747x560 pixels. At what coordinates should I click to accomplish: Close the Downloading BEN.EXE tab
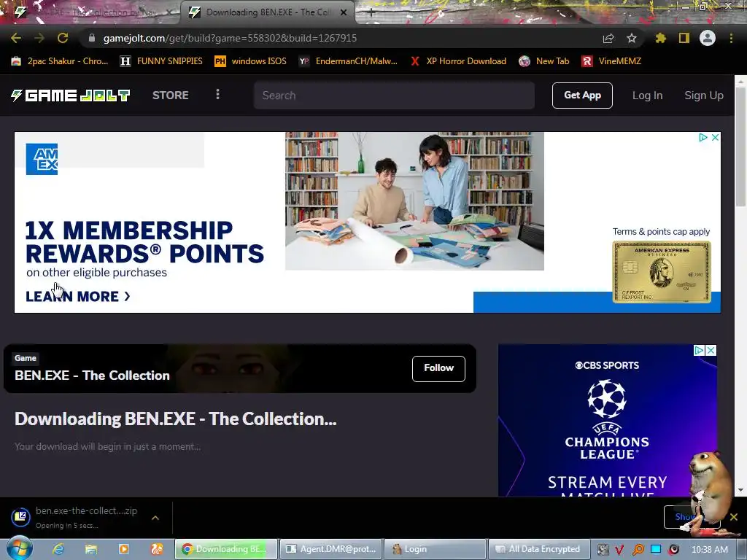point(344,12)
